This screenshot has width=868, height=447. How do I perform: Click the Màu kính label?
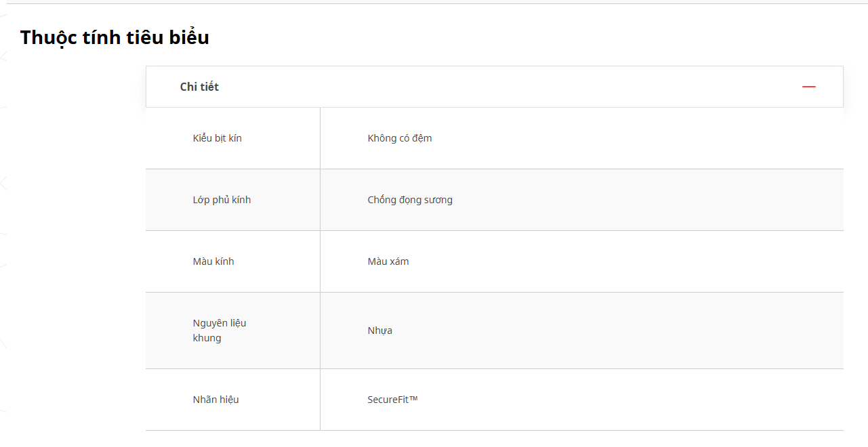point(213,261)
